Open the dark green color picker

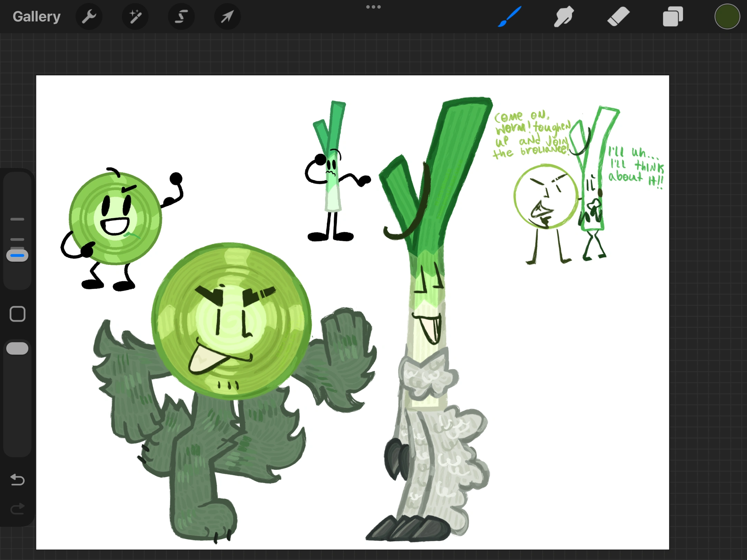tap(727, 16)
